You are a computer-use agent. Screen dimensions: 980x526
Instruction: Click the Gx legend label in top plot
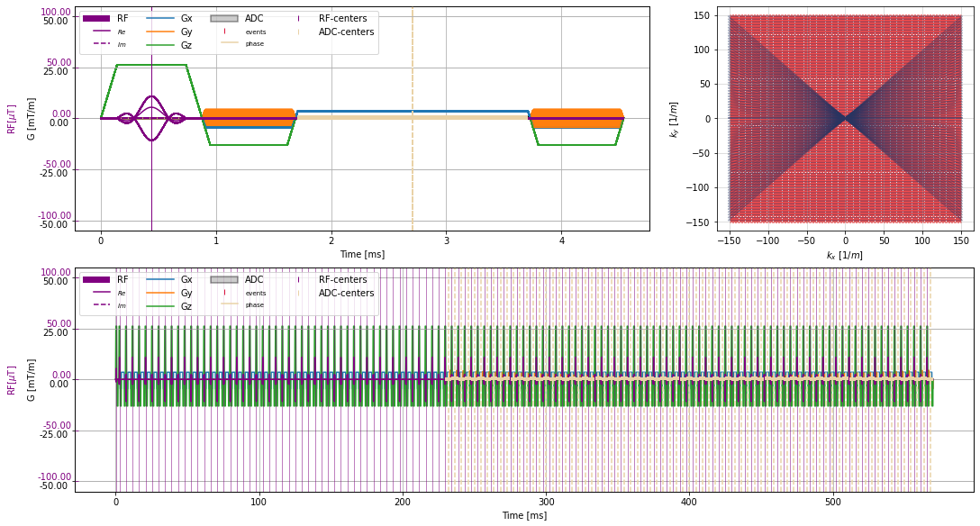(x=186, y=19)
